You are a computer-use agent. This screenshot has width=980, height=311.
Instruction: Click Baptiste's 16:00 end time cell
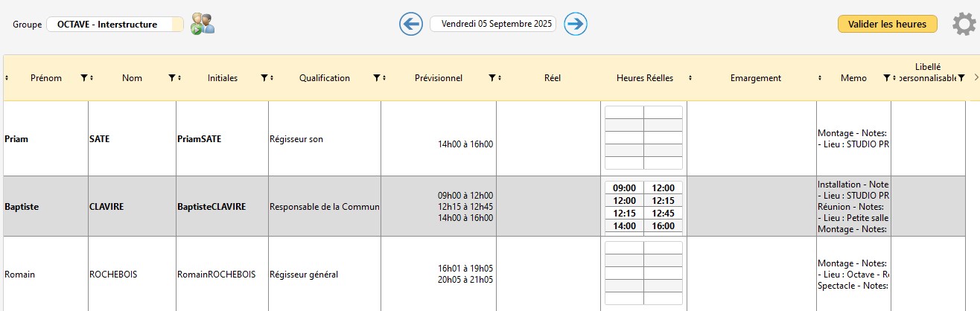click(x=663, y=225)
